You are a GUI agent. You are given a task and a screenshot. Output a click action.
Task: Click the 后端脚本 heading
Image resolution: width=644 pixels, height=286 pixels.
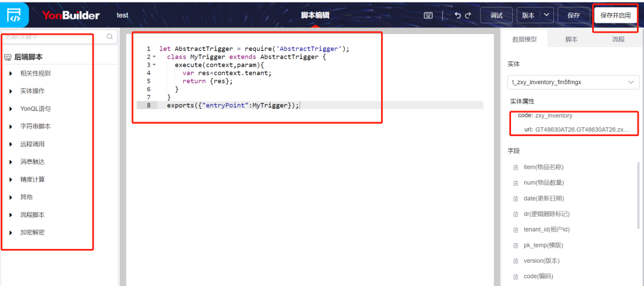pos(29,57)
